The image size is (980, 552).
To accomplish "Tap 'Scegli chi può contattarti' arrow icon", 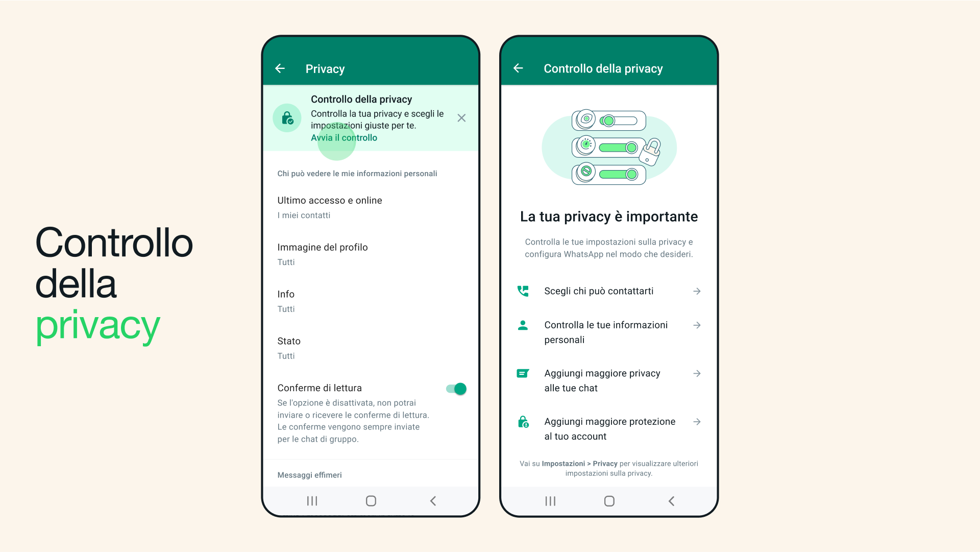I will (x=697, y=291).
